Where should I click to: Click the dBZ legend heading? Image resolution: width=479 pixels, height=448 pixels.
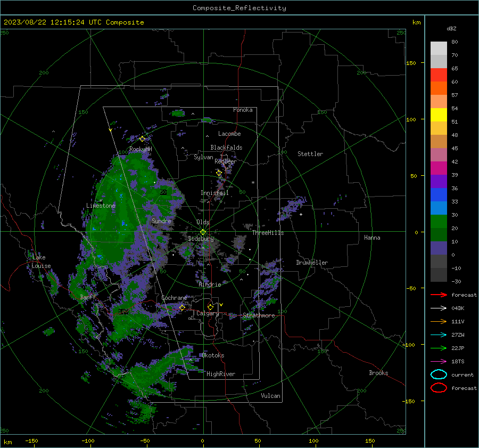click(451, 28)
